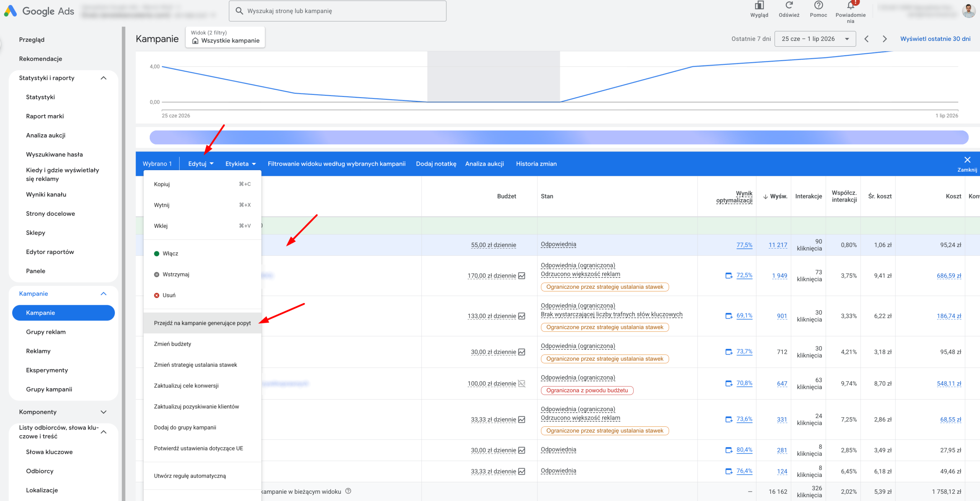980x501 pixels.
Task: Select Usuń to remove the campaign
Action: tap(202, 295)
